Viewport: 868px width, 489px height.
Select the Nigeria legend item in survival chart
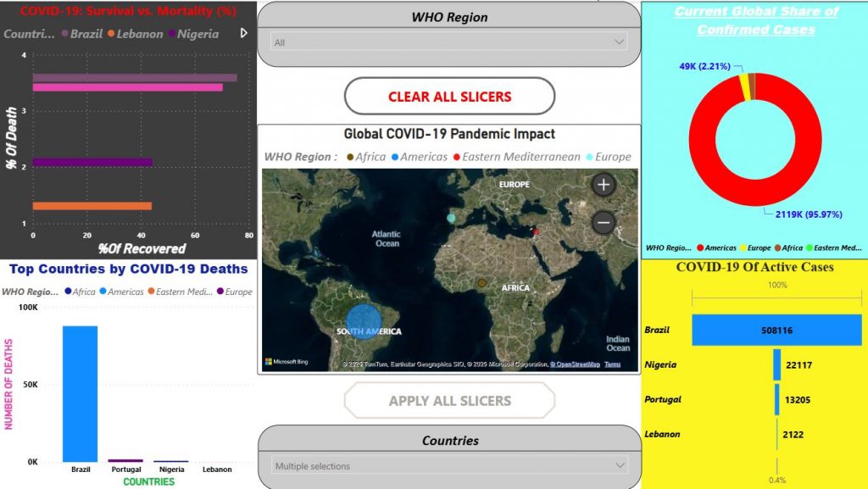(194, 34)
